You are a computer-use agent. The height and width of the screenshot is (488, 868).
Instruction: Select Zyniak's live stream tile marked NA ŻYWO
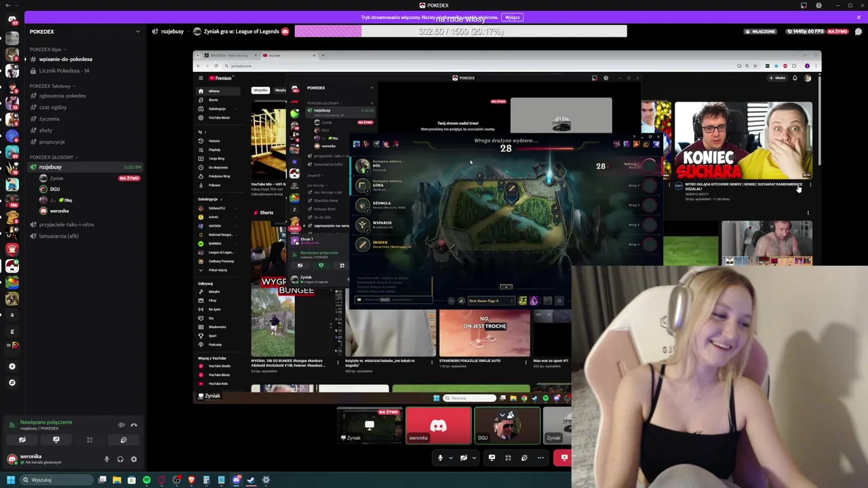[370, 426]
